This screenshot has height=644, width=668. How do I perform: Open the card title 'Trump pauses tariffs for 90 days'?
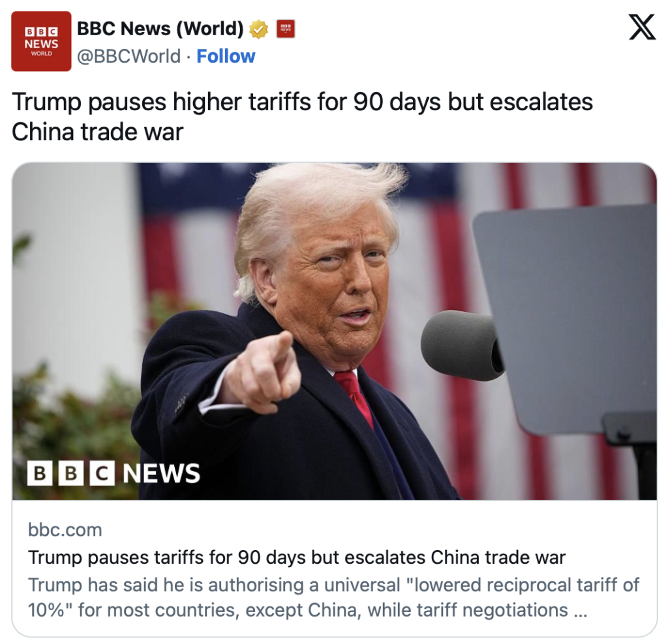point(297,557)
